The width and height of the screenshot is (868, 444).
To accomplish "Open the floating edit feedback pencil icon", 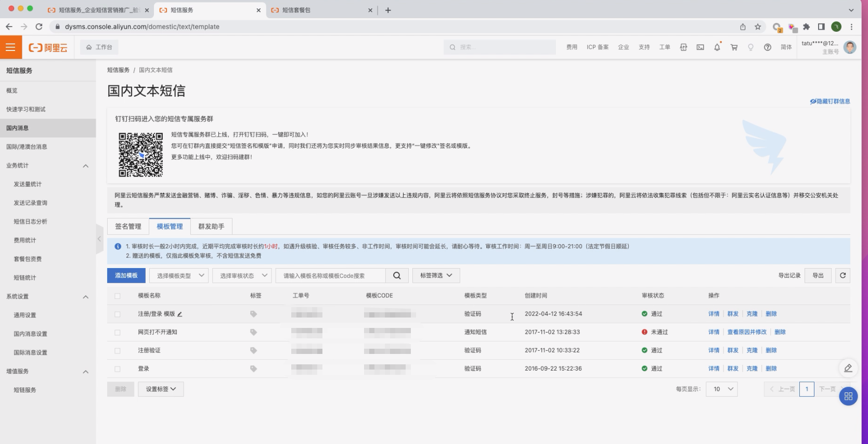I will 848,368.
